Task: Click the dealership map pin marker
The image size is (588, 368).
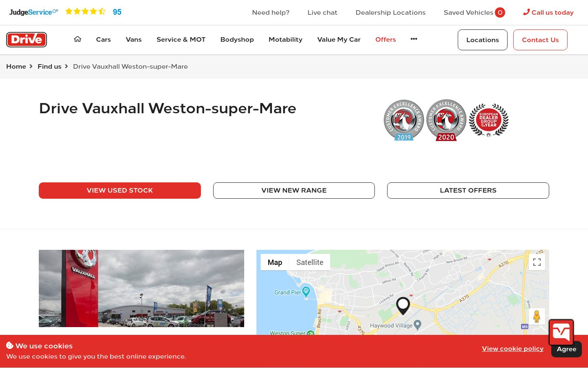Action: (403, 306)
